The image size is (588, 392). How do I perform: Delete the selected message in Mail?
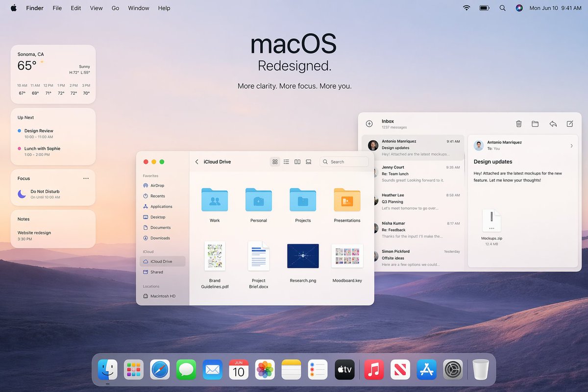click(x=518, y=124)
